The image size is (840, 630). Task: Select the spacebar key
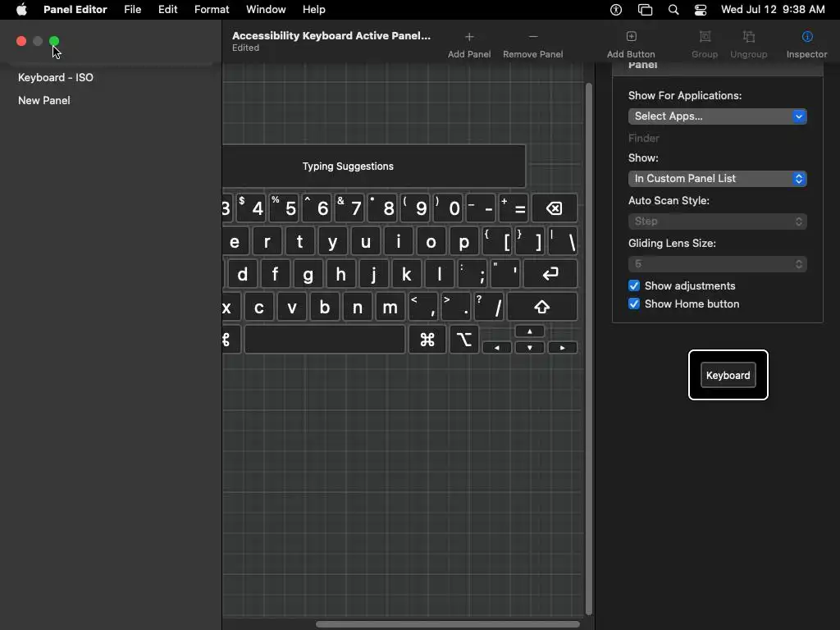click(325, 340)
